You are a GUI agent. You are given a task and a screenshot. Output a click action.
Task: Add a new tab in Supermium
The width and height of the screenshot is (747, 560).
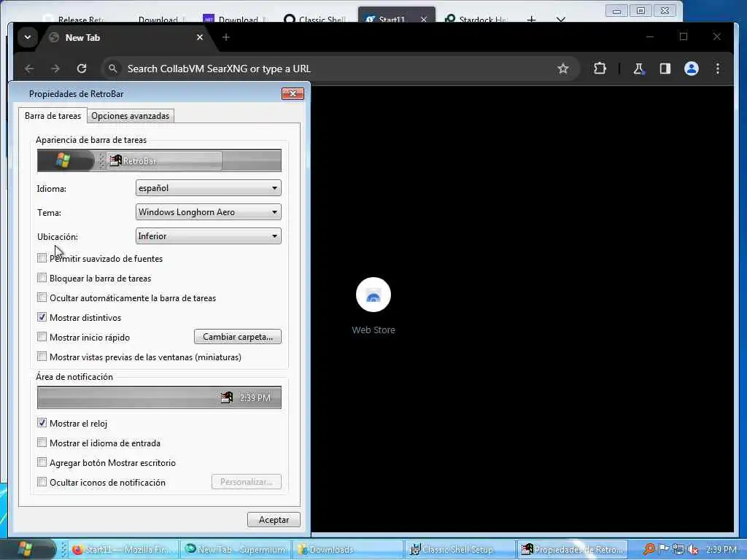coord(226,37)
